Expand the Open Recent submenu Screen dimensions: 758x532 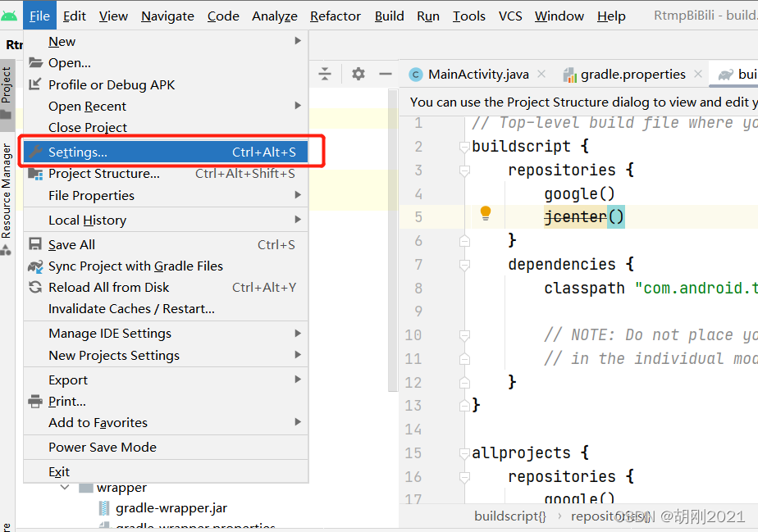pyautogui.click(x=298, y=106)
